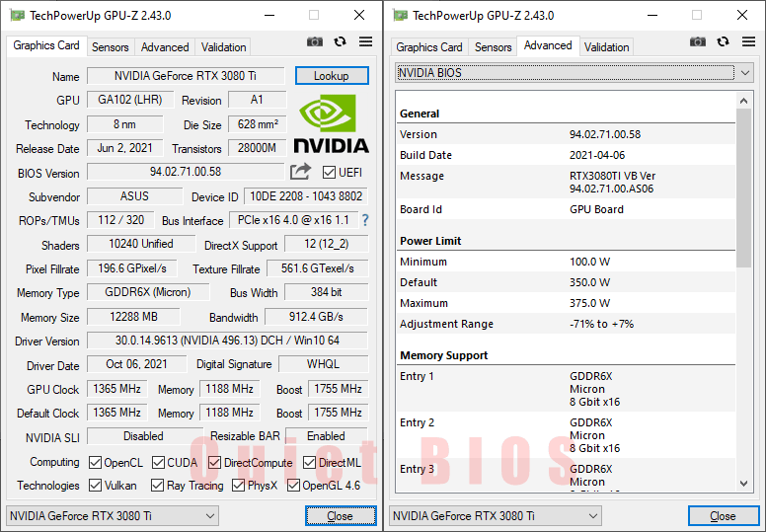Click scroll down arrow in Advanced panel
Screen dimensions: 766x532
[x=743, y=484]
